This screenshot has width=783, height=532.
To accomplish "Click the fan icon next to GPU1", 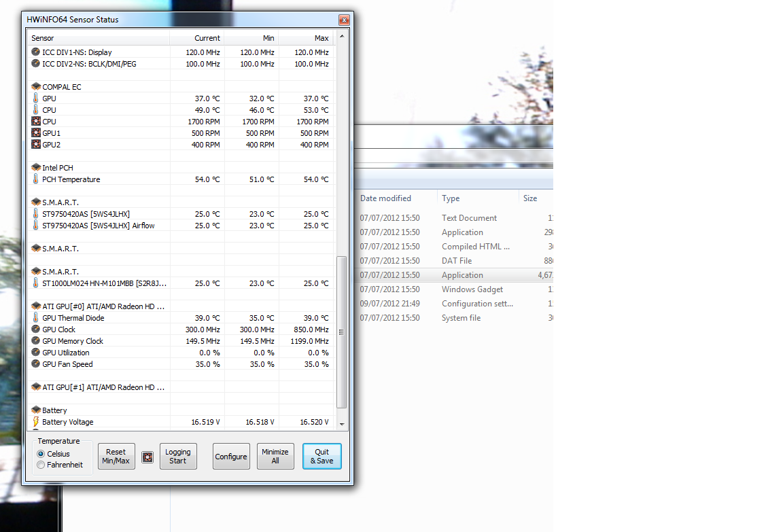I will coord(36,132).
